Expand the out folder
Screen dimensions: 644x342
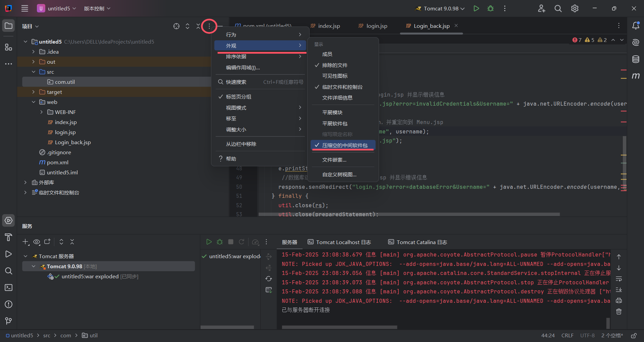33,62
